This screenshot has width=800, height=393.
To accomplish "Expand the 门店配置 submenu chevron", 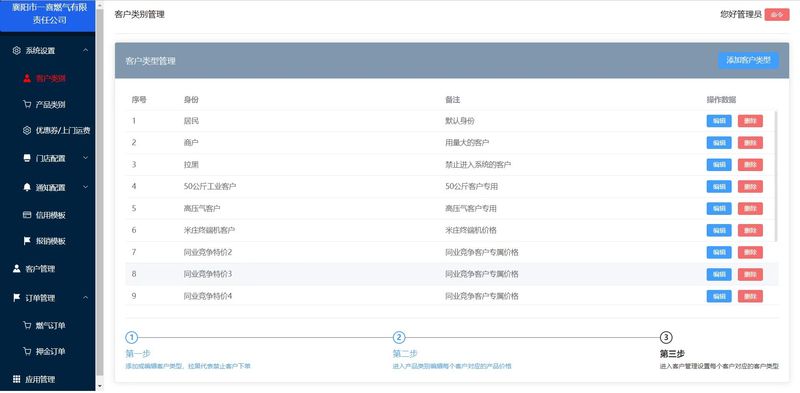I will [x=85, y=158].
